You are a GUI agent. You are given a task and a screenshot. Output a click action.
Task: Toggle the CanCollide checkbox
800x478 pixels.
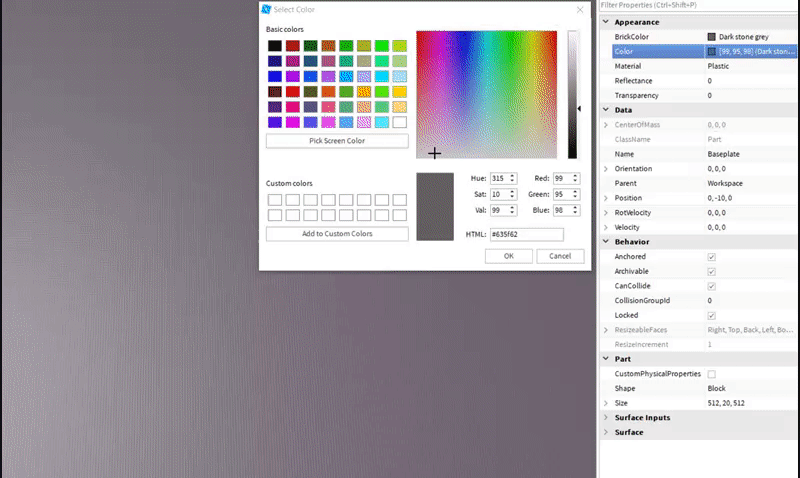tap(711, 286)
